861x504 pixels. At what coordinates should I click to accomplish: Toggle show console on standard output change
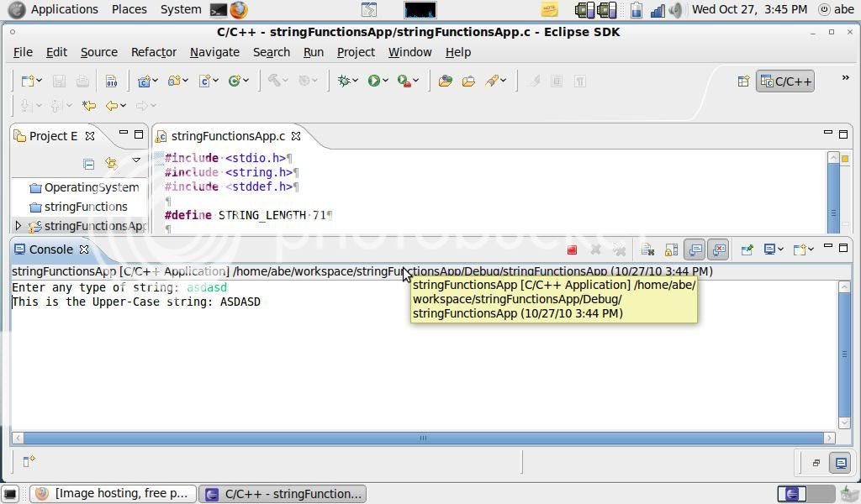(695, 249)
